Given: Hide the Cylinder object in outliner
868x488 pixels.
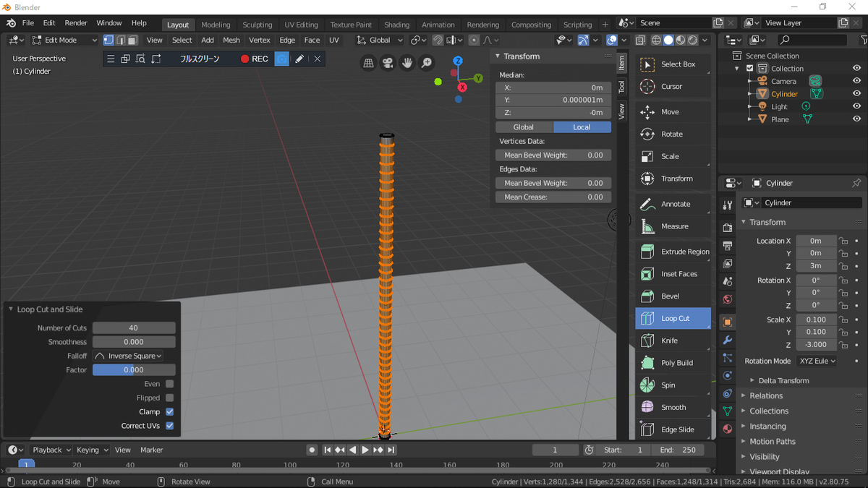Looking at the screenshot, I should coord(856,94).
